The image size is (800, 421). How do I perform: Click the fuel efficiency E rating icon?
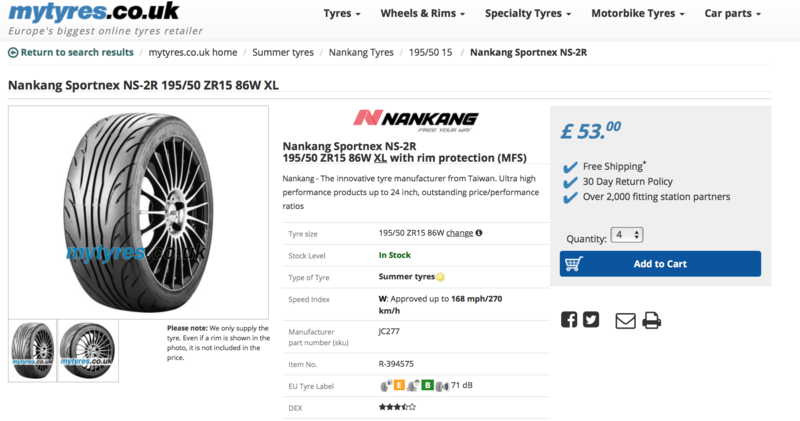click(x=398, y=385)
